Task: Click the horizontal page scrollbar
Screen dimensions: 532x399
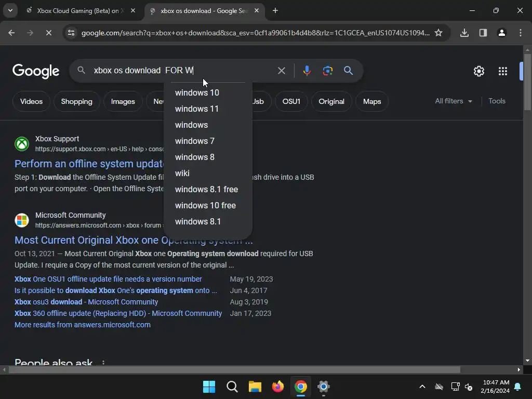Action: click(x=234, y=369)
